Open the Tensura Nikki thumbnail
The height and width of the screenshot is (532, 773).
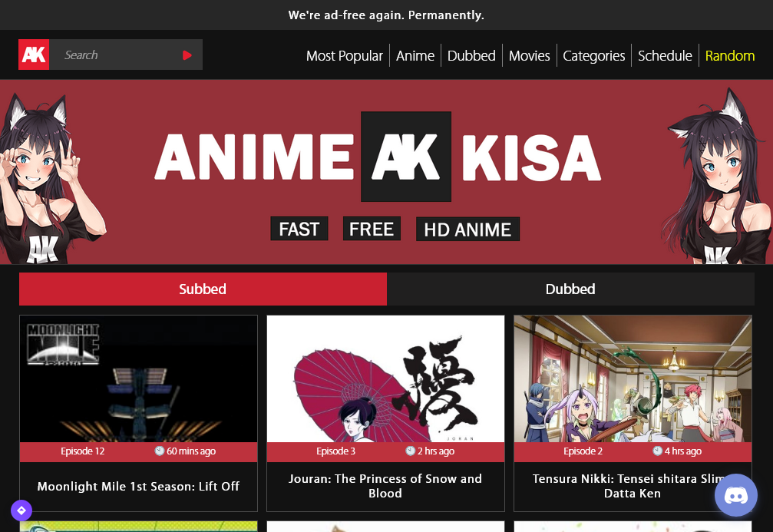(x=633, y=378)
